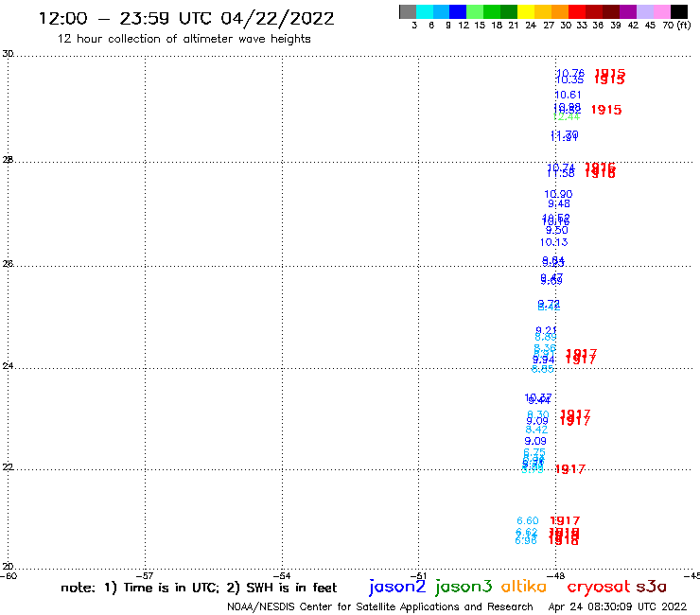
Task: Click the wave height value '6.60'
Action: (528, 520)
